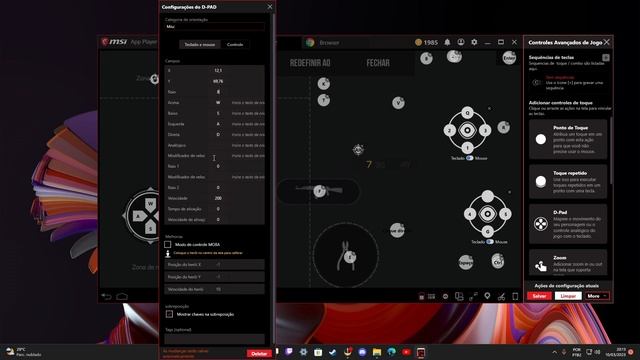Click the 4 key on lower D-pad
The image size is (640, 360).
tap(470, 214)
